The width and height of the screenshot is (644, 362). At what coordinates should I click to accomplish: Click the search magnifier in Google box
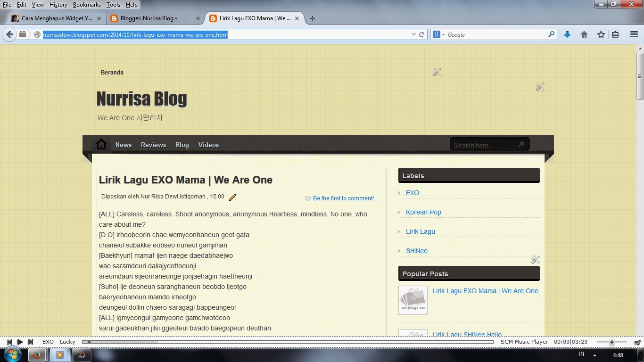(551, 34)
